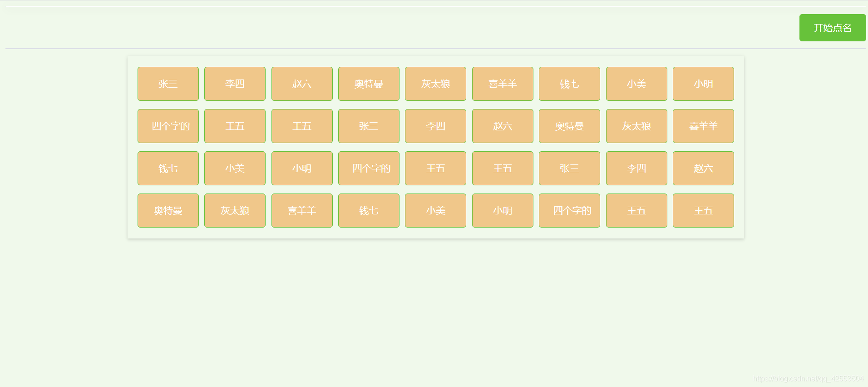
Task: Pick 钱七 card in the third row
Action: [x=168, y=168]
